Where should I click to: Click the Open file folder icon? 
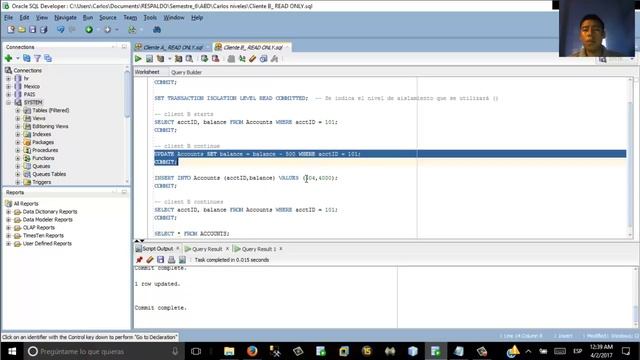(22, 29)
